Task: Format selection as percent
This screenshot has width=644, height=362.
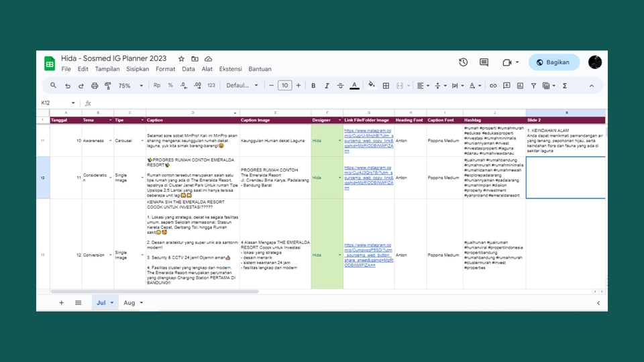Action: tap(170, 85)
